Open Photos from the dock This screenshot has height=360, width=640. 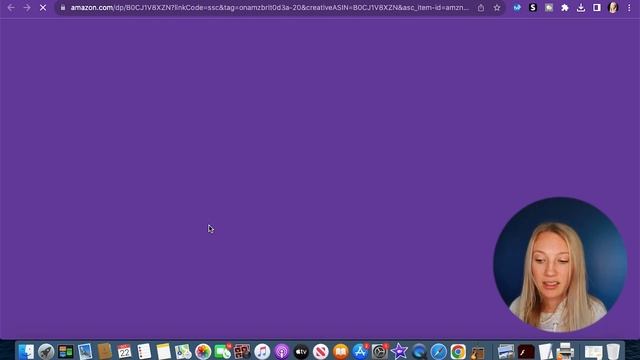coord(202,351)
